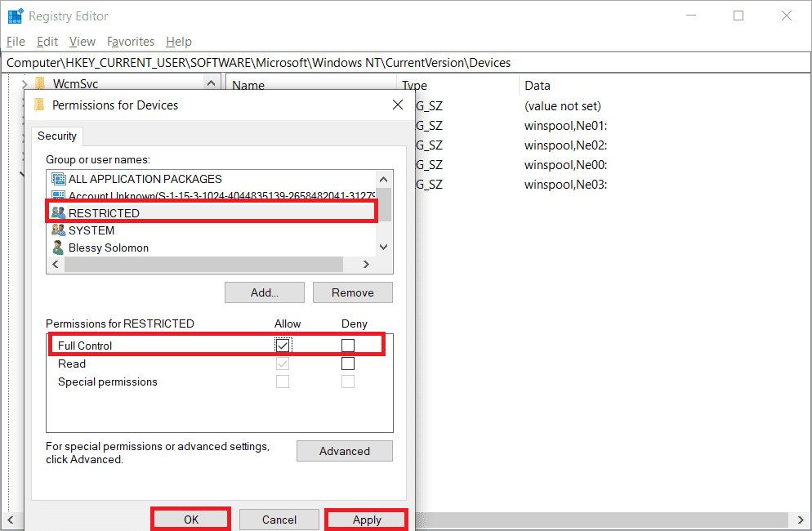Toggle Special permissions Allow checkbox
This screenshot has height=531, width=812.
point(283,382)
